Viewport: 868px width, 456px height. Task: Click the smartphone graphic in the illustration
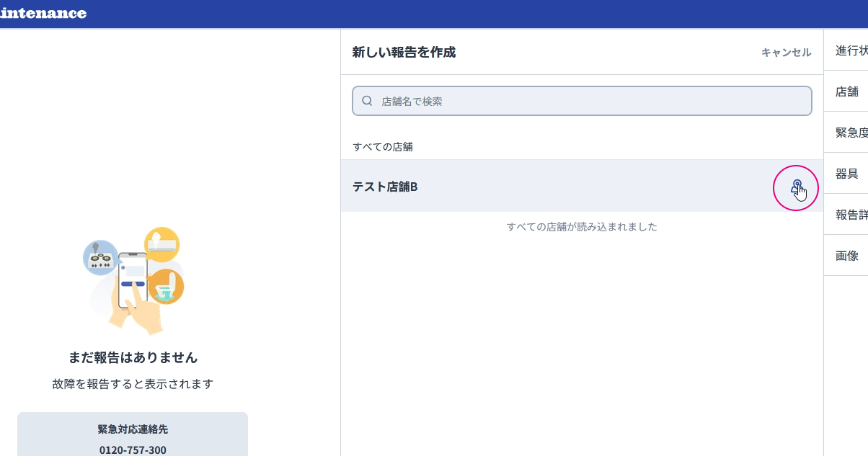[133, 280]
